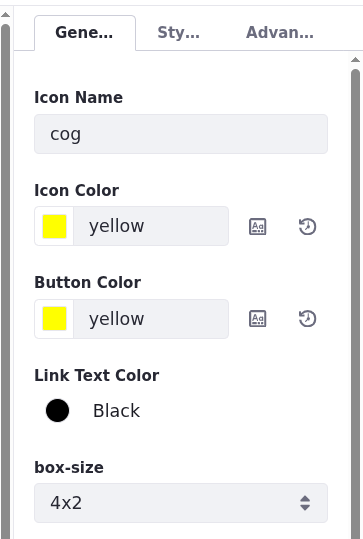
Task: Click the Icon Color yellow text field
Action: tap(151, 226)
